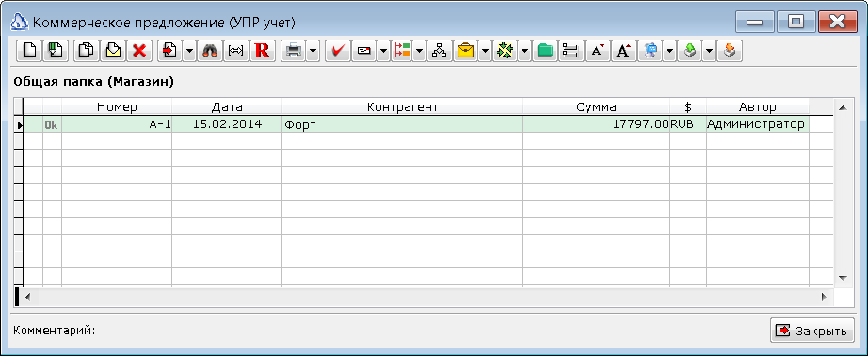868x356 pixels.
Task: Click the document with red arrow icon
Action: coord(170,51)
